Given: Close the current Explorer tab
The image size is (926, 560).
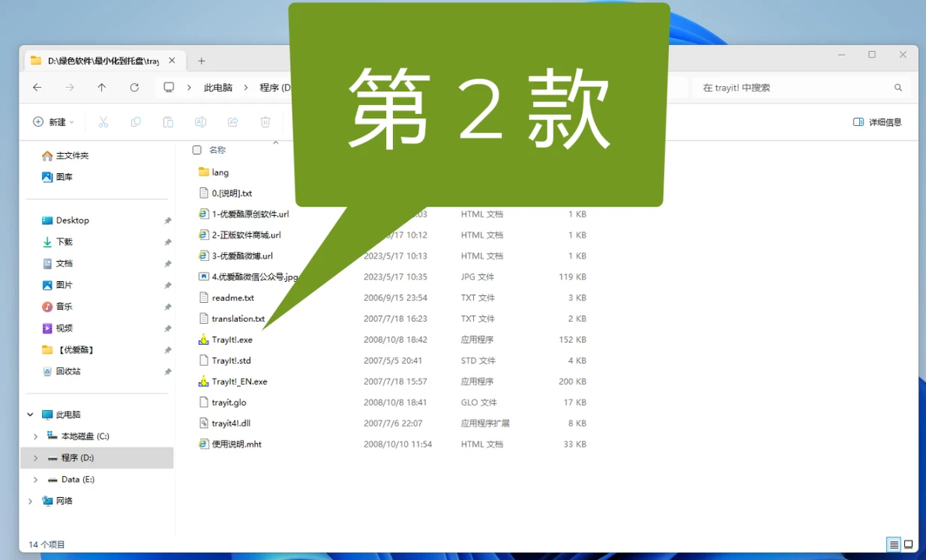Looking at the screenshot, I should click(172, 61).
